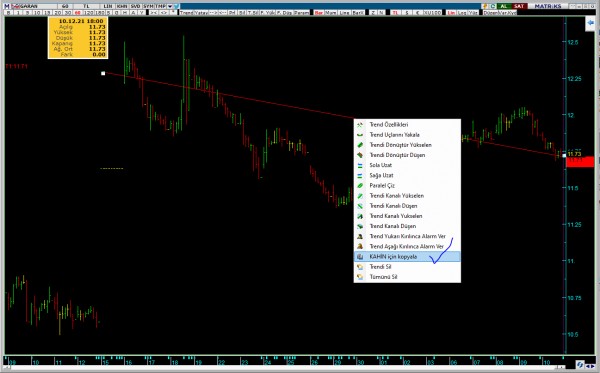Open the 60 period selector field
Screen dimensions: 600x373
click(65, 6)
